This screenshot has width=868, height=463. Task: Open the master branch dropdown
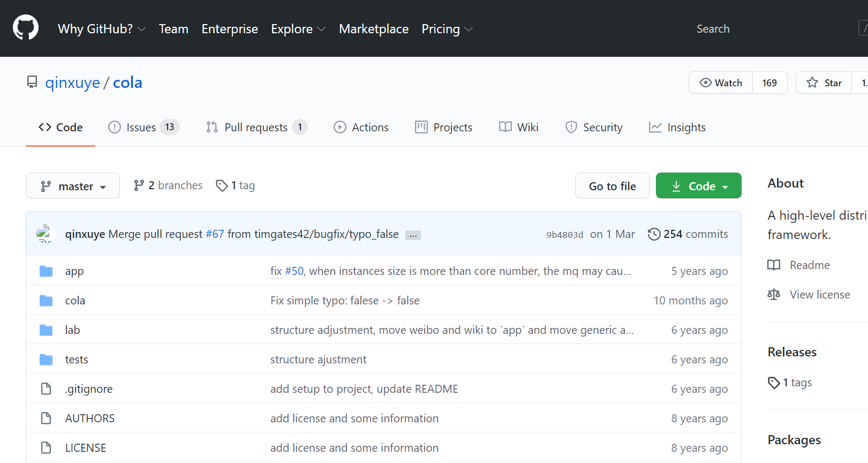pos(73,186)
